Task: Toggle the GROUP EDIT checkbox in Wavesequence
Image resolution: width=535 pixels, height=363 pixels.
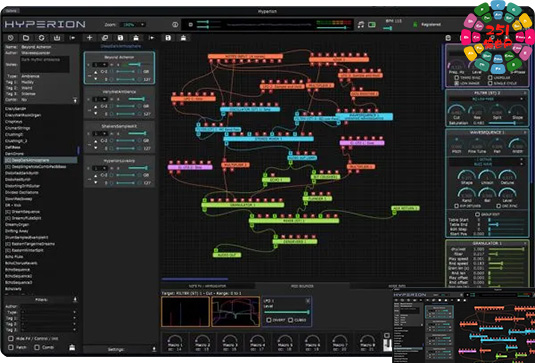Action: click(x=477, y=214)
